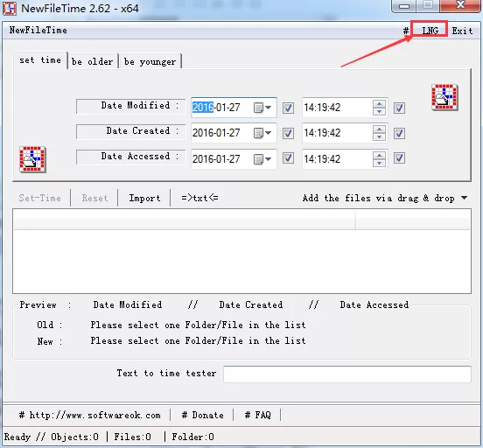Viewport: 483px width, 448px height.
Task: Click the second column header of the file list
Action: [x=412, y=220]
